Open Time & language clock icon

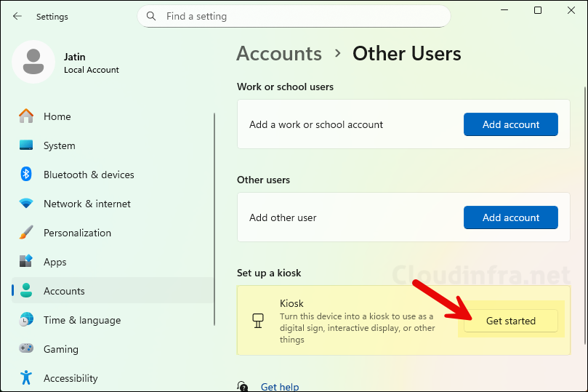click(26, 320)
